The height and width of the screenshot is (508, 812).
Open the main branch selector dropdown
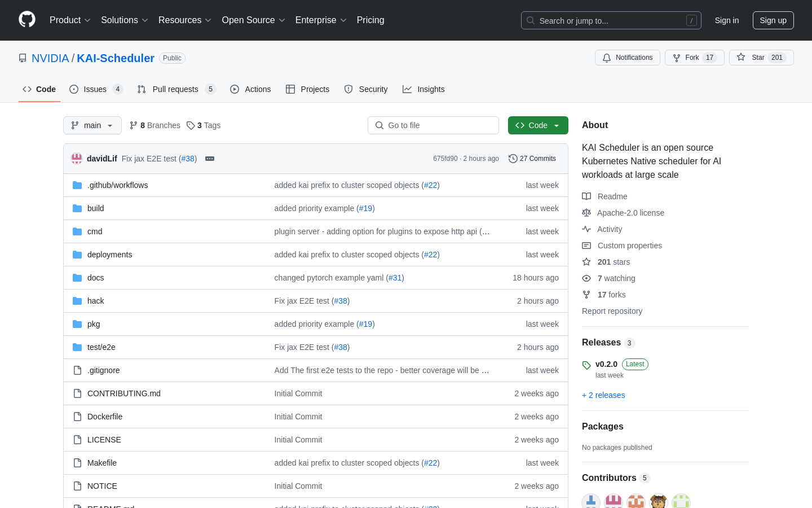(92, 125)
